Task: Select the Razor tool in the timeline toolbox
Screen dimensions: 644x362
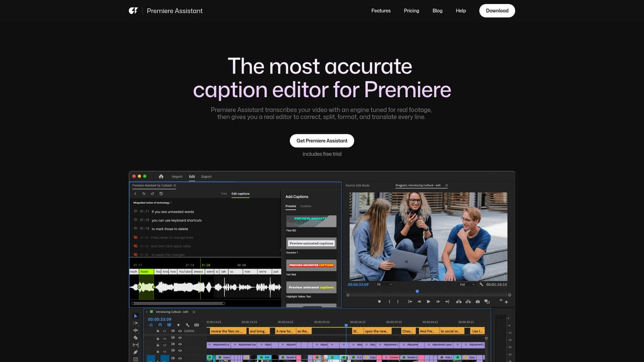Action: (x=136, y=337)
